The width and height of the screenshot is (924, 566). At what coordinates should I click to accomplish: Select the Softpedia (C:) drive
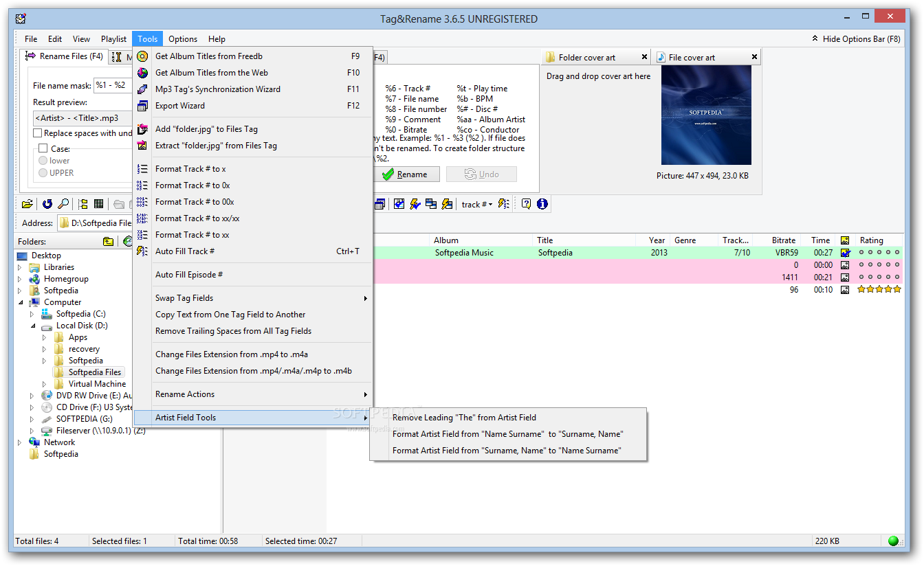pos(80,314)
